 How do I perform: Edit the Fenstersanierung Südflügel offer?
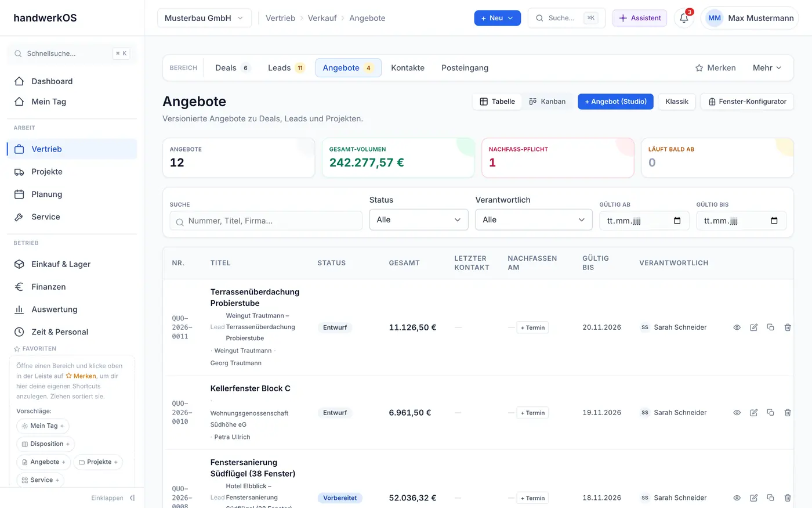[x=753, y=498]
